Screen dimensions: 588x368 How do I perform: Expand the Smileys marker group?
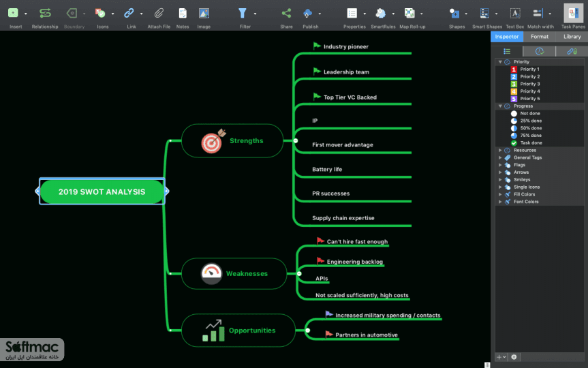[500, 180]
